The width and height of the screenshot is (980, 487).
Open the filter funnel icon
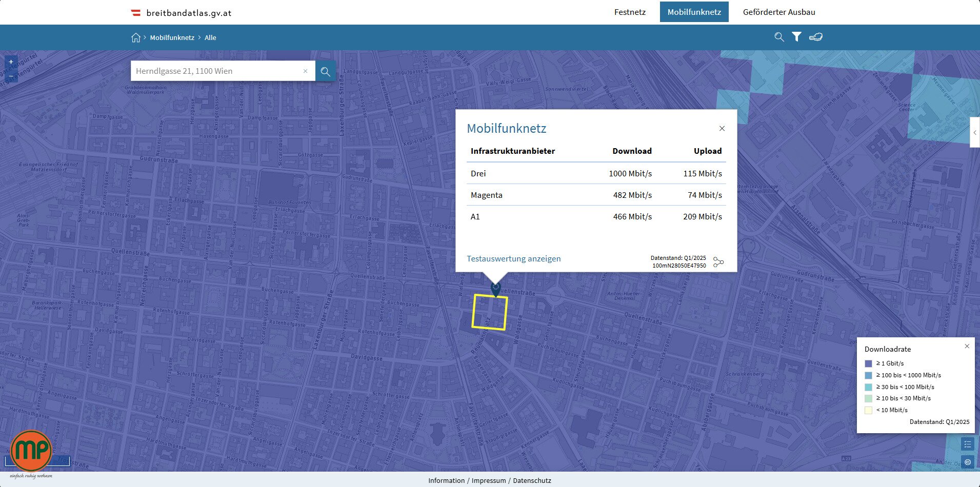pos(796,37)
